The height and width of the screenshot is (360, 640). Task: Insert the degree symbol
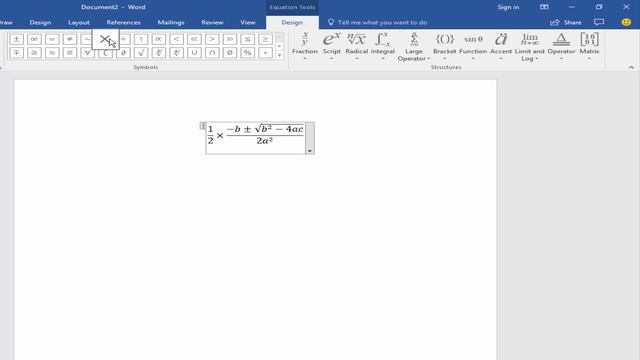pyautogui.click(x=265, y=53)
